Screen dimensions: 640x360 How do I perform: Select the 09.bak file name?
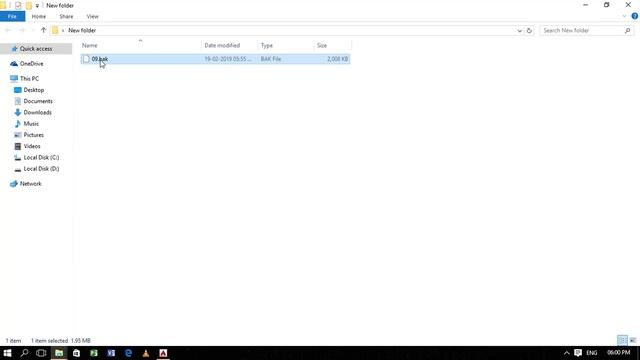[100, 59]
